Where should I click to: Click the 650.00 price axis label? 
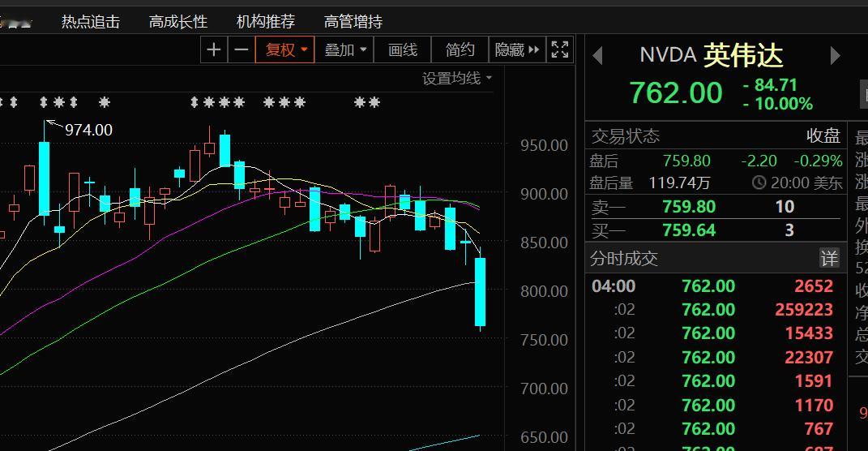544,438
